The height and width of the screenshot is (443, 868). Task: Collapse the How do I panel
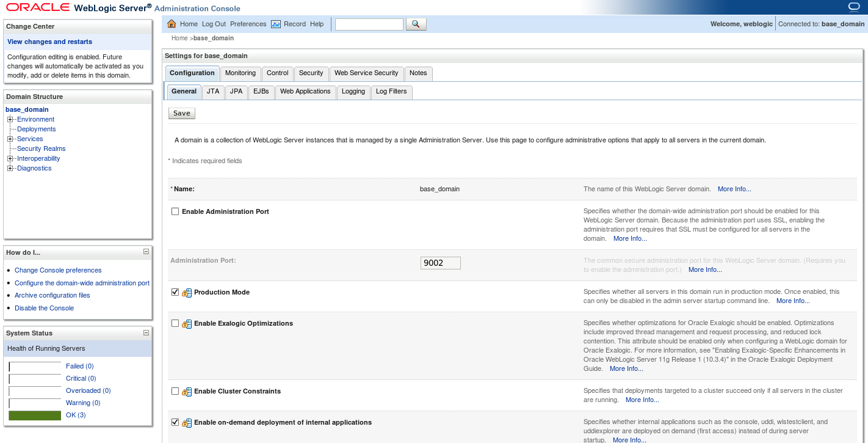point(146,252)
